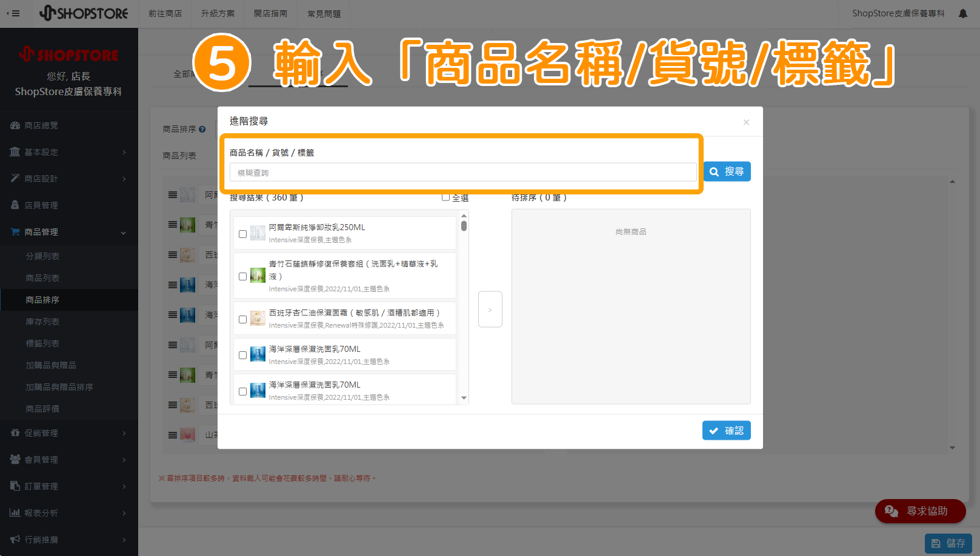Expand 訂單管理 sidebar menu
This screenshot has height=556, width=980.
(69, 486)
